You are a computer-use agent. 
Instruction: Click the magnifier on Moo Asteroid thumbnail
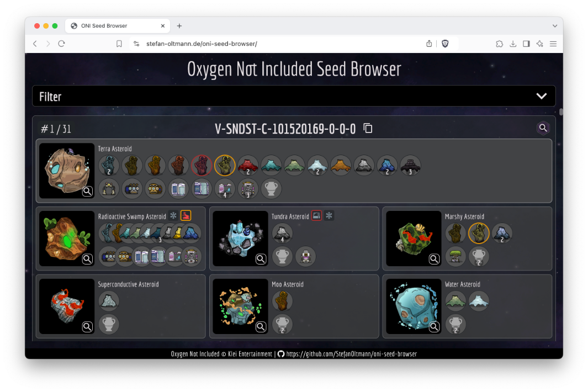click(261, 327)
